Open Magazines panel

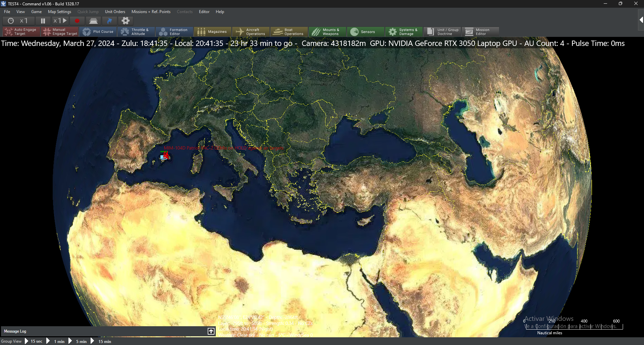click(x=213, y=32)
